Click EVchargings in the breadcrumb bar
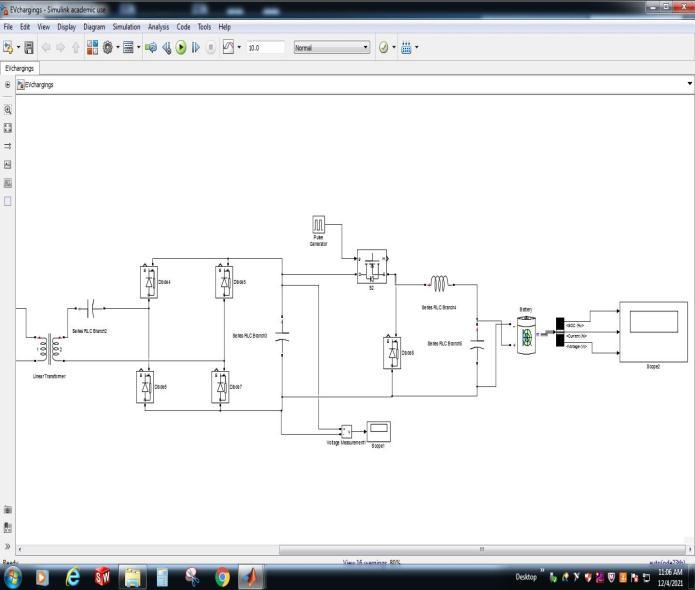Viewport: 695px width, 590px height. tap(39, 85)
